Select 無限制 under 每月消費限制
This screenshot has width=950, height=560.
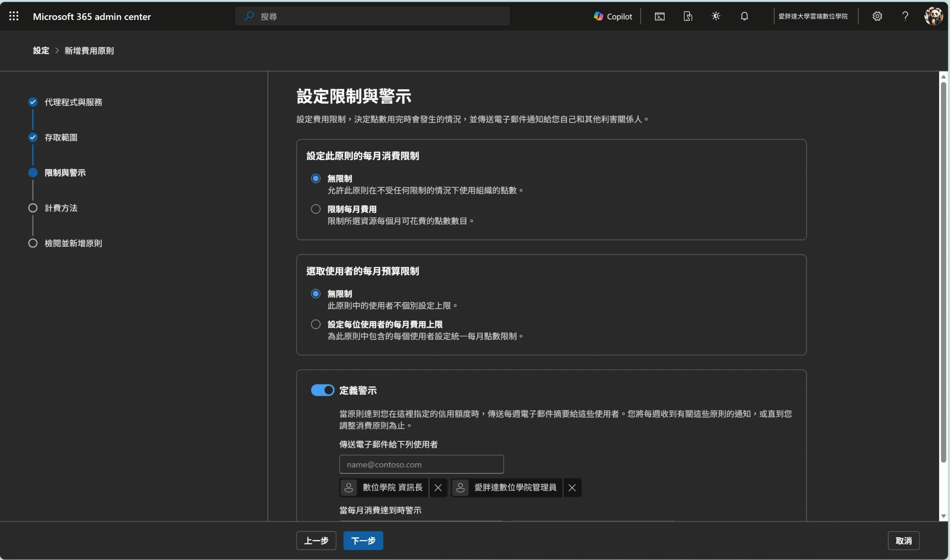point(315,179)
